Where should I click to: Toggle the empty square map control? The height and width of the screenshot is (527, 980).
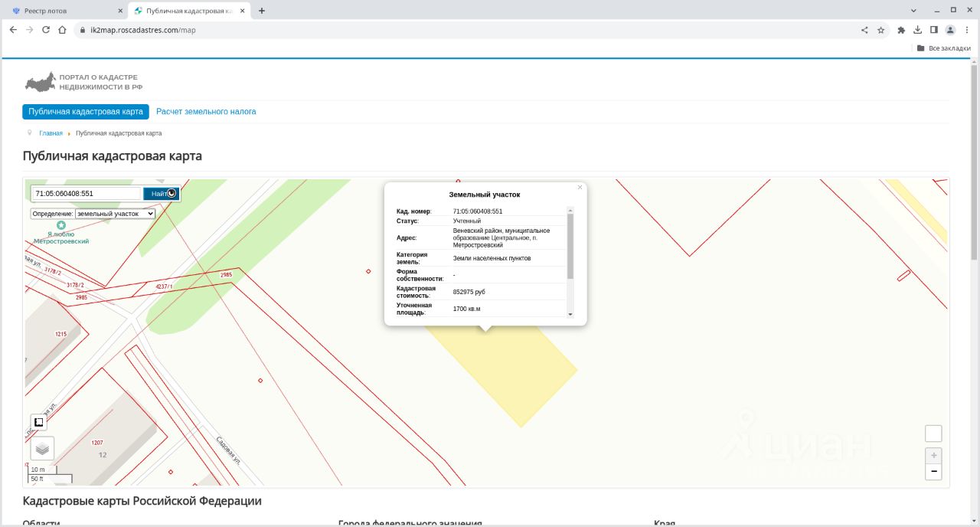(933, 434)
